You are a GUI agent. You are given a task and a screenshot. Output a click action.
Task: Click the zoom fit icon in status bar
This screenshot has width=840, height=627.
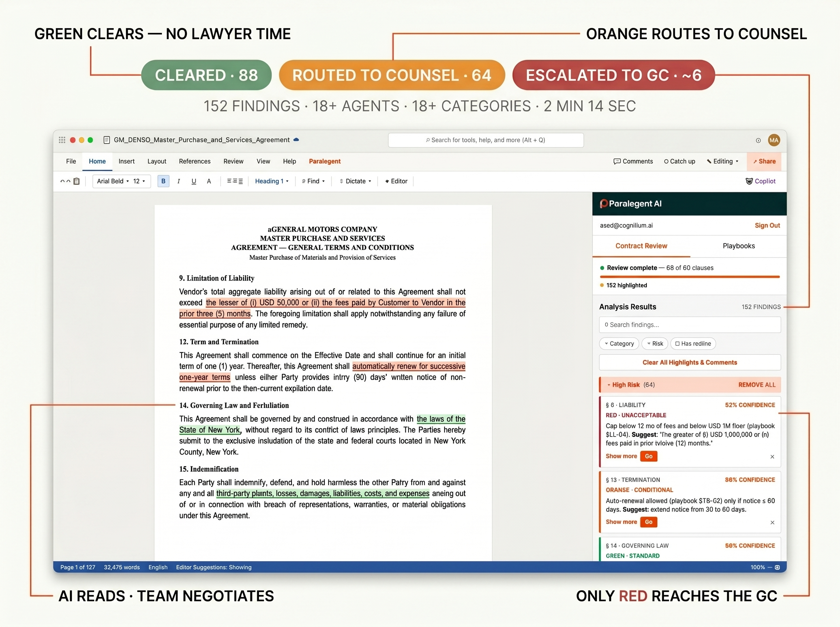[x=777, y=567]
